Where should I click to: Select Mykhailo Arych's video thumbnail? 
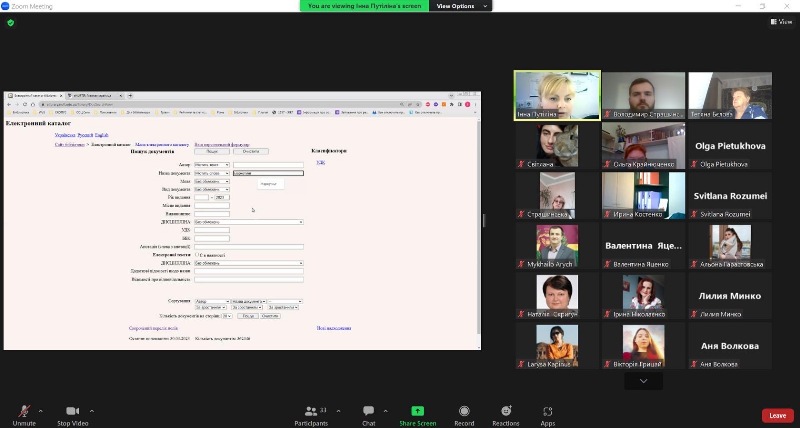coord(557,246)
